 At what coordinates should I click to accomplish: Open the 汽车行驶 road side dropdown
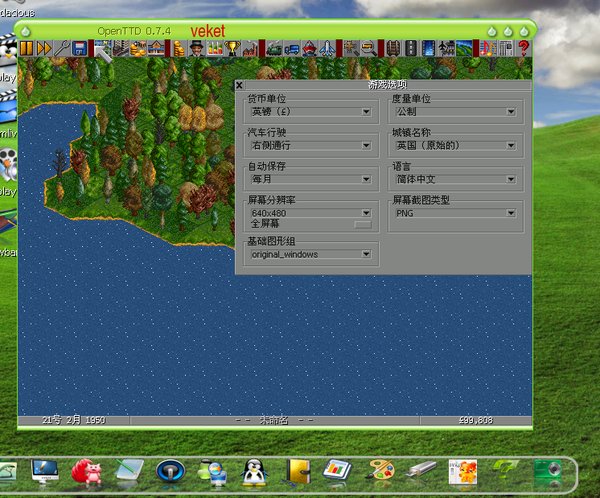(310, 145)
